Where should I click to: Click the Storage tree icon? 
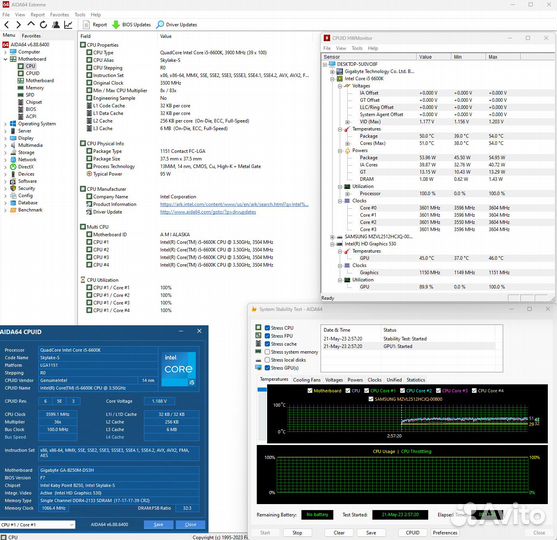point(13,152)
